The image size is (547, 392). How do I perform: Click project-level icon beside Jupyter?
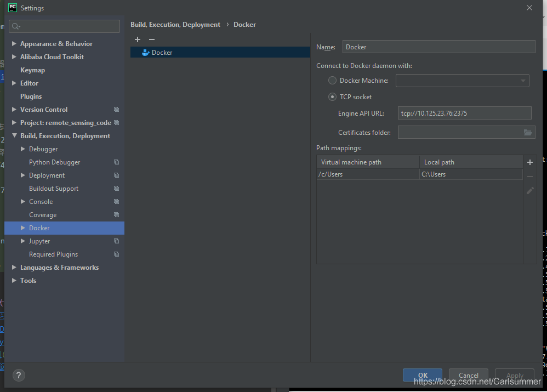117,241
